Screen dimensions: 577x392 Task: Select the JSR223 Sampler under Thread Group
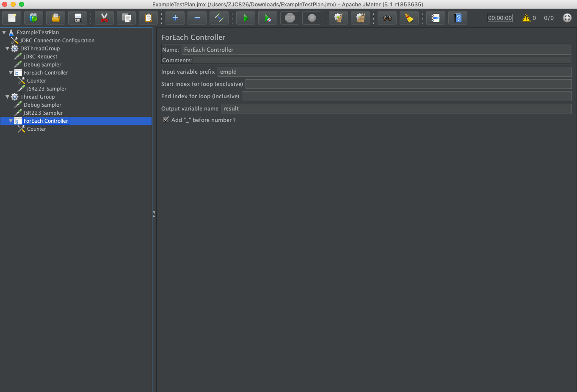[x=43, y=113]
